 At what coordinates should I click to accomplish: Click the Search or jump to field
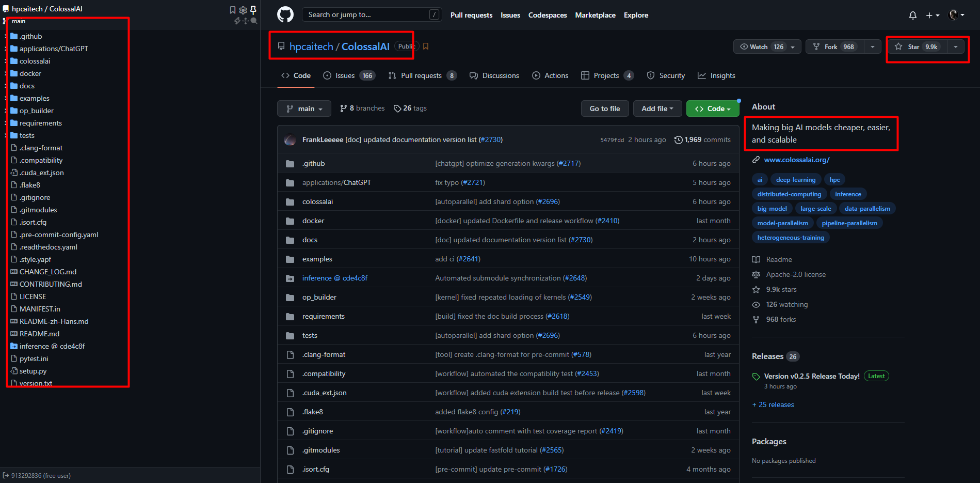372,14
